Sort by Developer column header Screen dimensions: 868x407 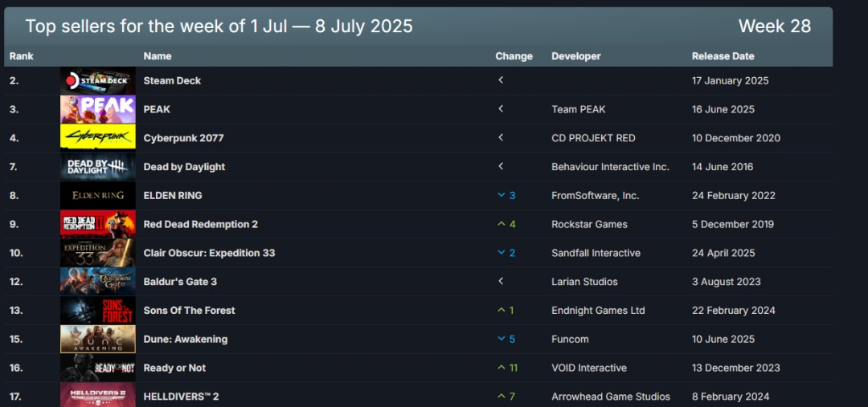(x=576, y=56)
